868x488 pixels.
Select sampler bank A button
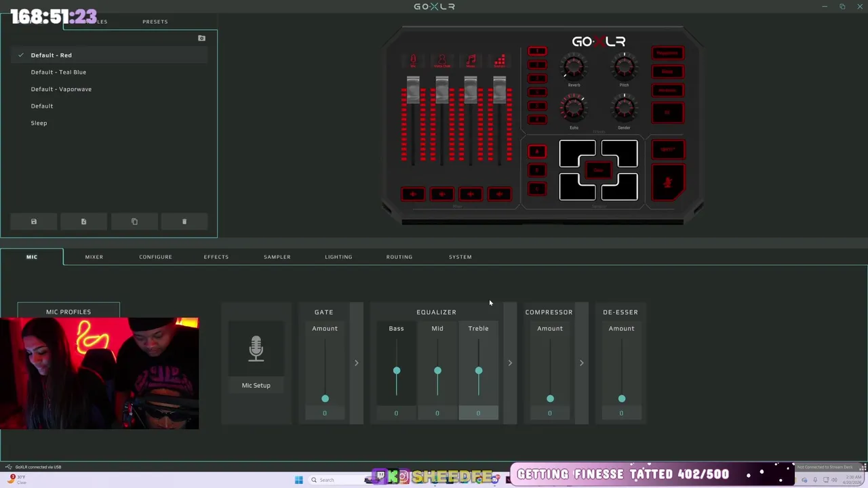[x=536, y=152]
